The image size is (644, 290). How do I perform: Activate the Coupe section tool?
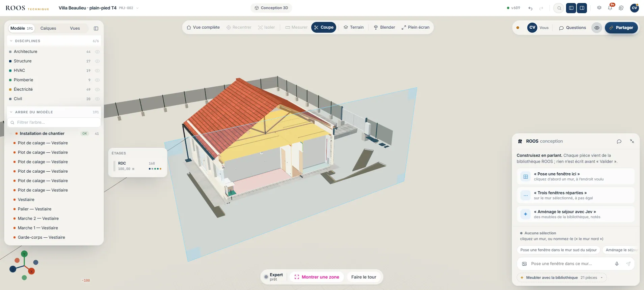[323, 27]
